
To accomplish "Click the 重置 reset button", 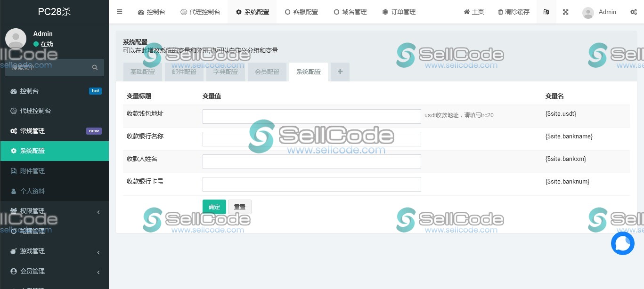I will (x=240, y=207).
